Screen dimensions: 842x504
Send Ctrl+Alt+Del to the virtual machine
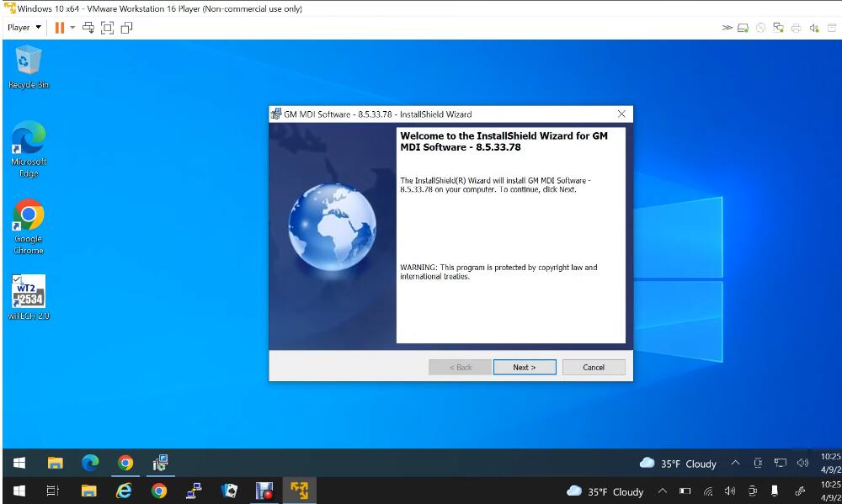pos(88,28)
